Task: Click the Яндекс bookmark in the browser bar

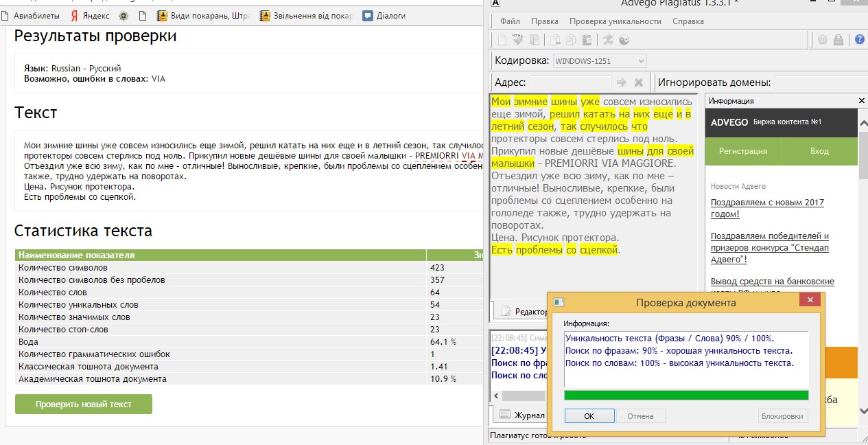Action: 89,15
